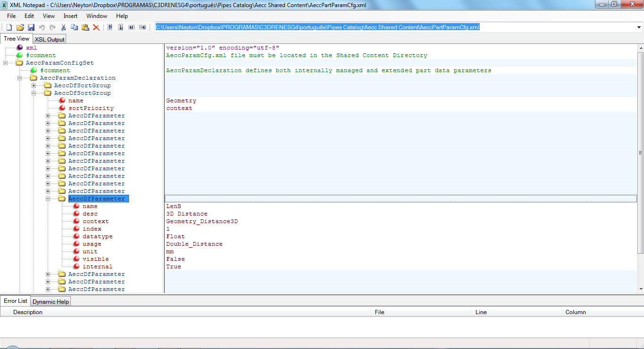The height and width of the screenshot is (349, 644).
Task: Collapse the AeccDfSortGroup containing Geometry name
Action: pyautogui.click(x=34, y=93)
